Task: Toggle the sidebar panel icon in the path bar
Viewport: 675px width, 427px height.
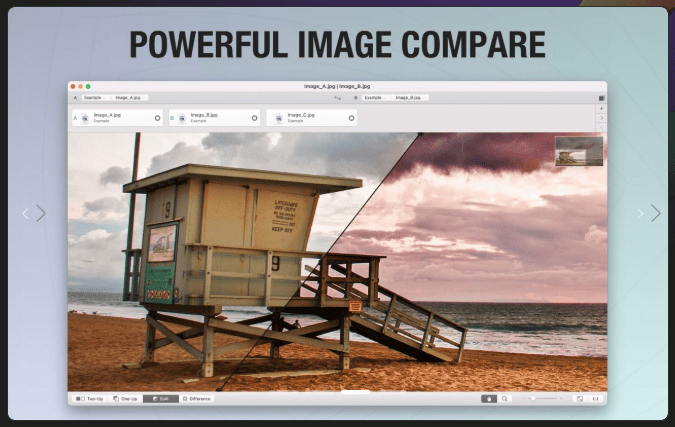Action: (x=601, y=98)
